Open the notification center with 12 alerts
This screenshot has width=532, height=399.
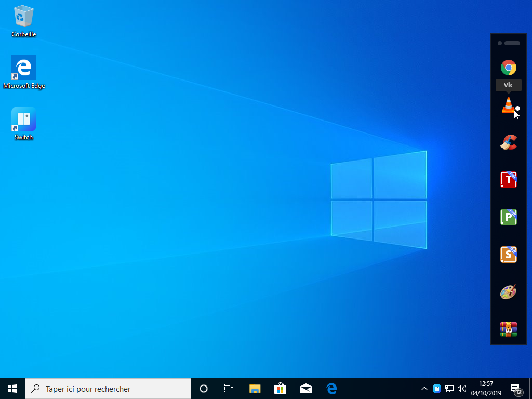click(x=516, y=389)
